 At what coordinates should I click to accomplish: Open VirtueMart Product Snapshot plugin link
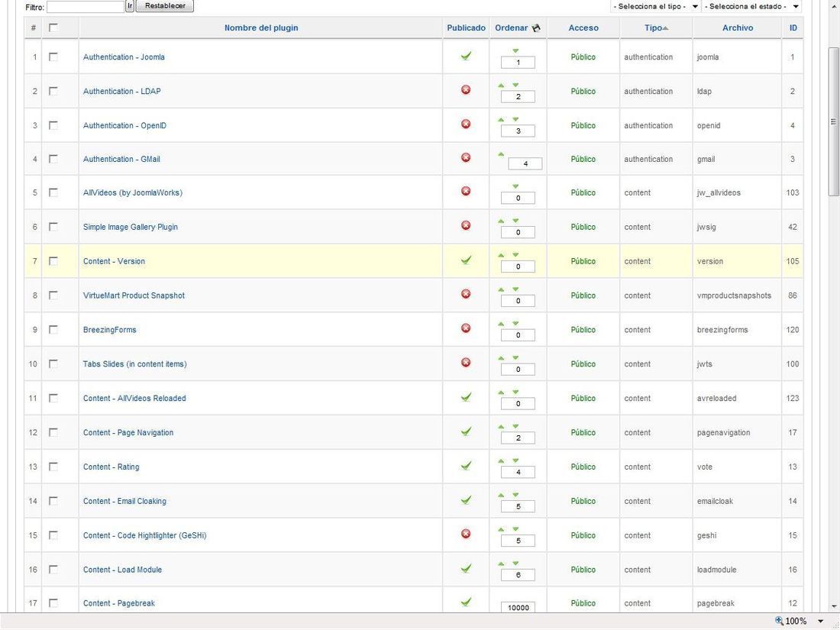click(x=134, y=296)
